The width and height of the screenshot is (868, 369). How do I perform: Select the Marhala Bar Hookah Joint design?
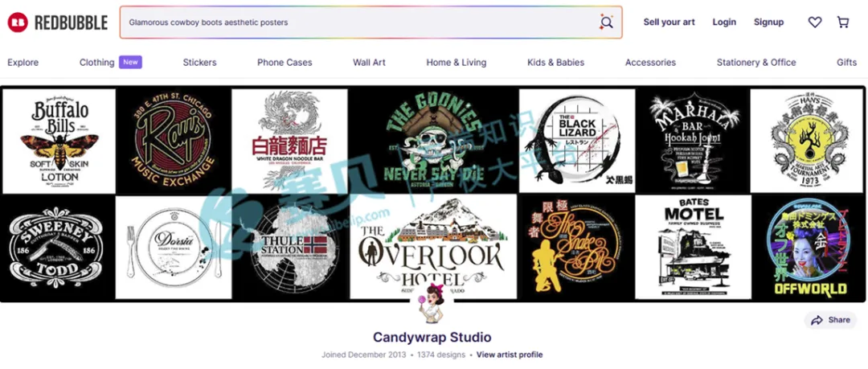(x=693, y=141)
